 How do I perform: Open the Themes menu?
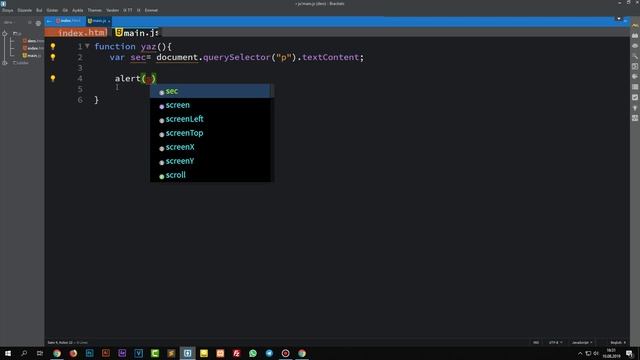[x=94, y=10]
